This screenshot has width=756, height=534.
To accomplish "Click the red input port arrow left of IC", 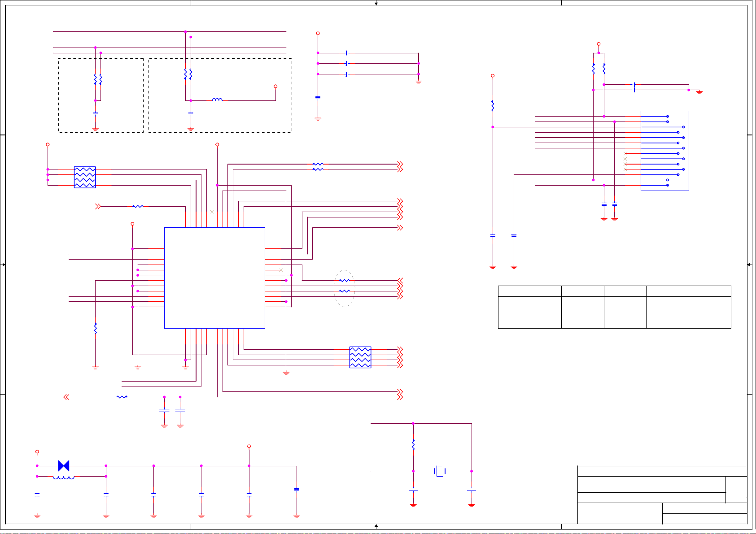I will [x=98, y=206].
